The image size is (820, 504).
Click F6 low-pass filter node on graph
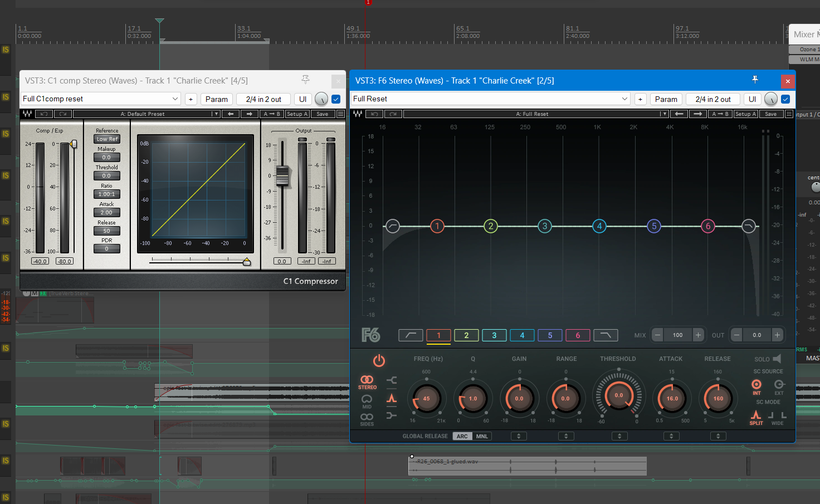(x=749, y=226)
